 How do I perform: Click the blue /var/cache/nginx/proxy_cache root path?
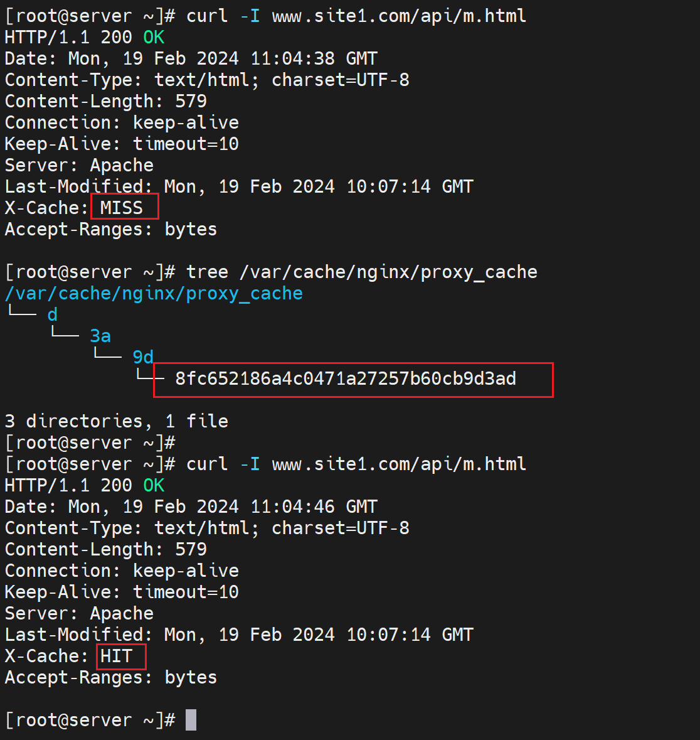154,293
